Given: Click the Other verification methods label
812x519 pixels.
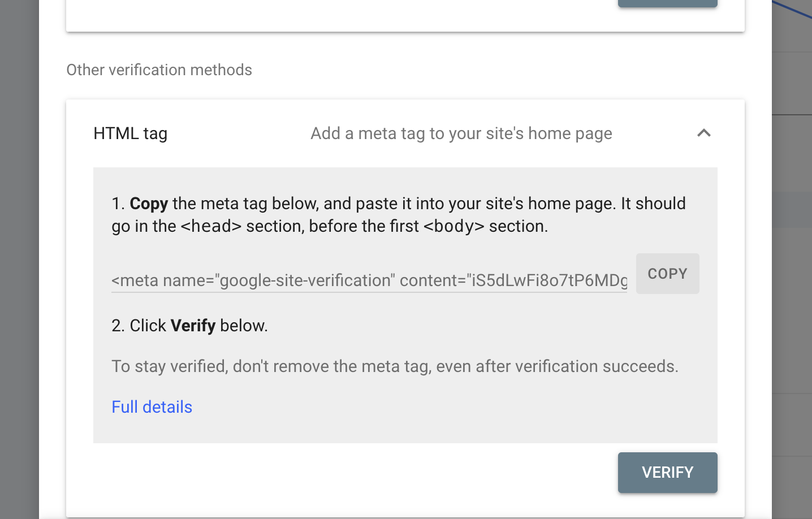Looking at the screenshot, I should tap(159, 70).
